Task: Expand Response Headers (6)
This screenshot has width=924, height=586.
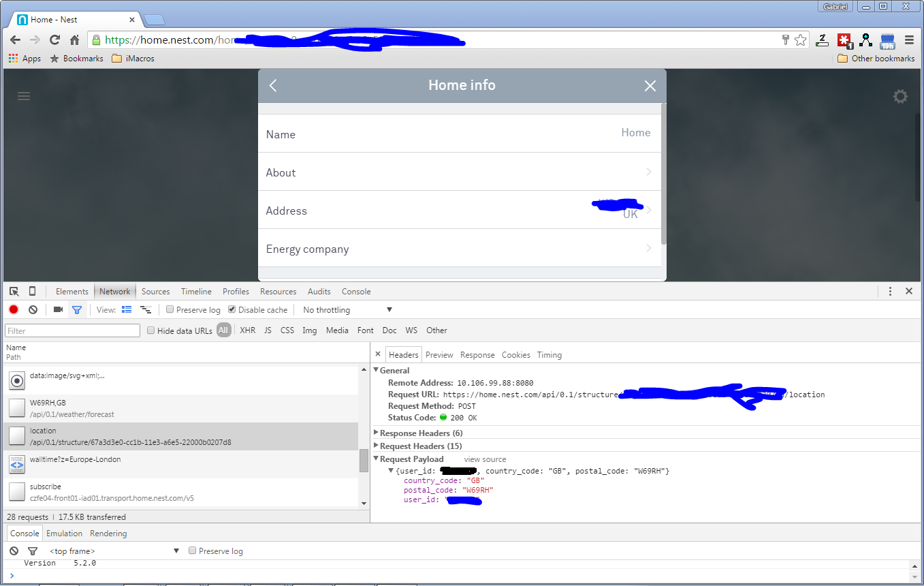Action: point(376,433)
